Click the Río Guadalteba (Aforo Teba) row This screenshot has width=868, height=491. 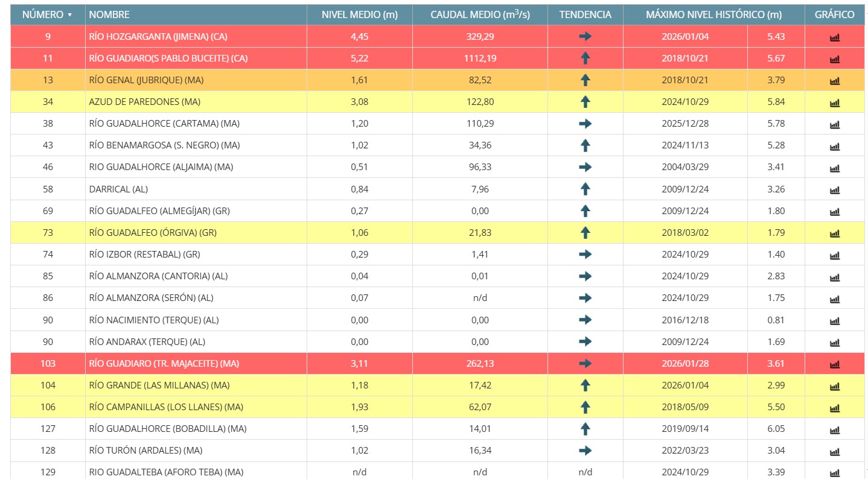tap(166, 472)
